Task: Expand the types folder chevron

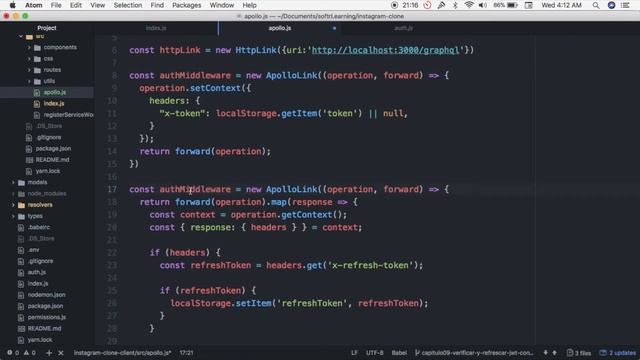Action: pyautogui.click(x=13, y=216)
